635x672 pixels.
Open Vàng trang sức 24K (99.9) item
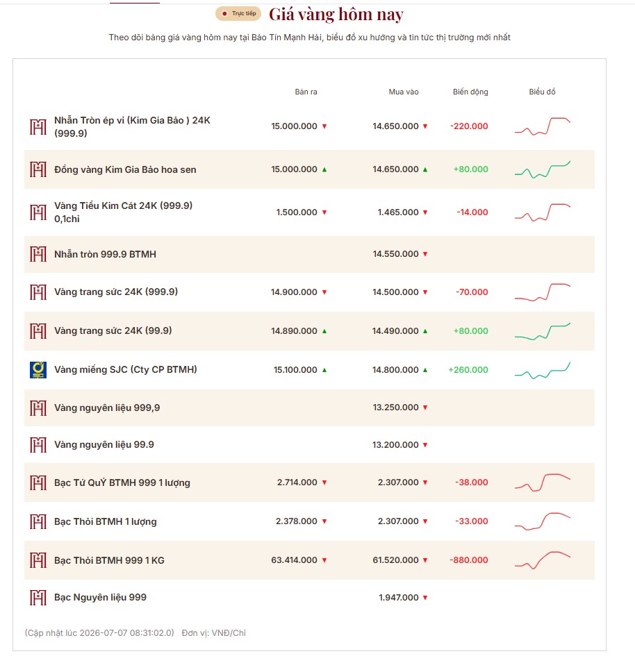[113, 331]
